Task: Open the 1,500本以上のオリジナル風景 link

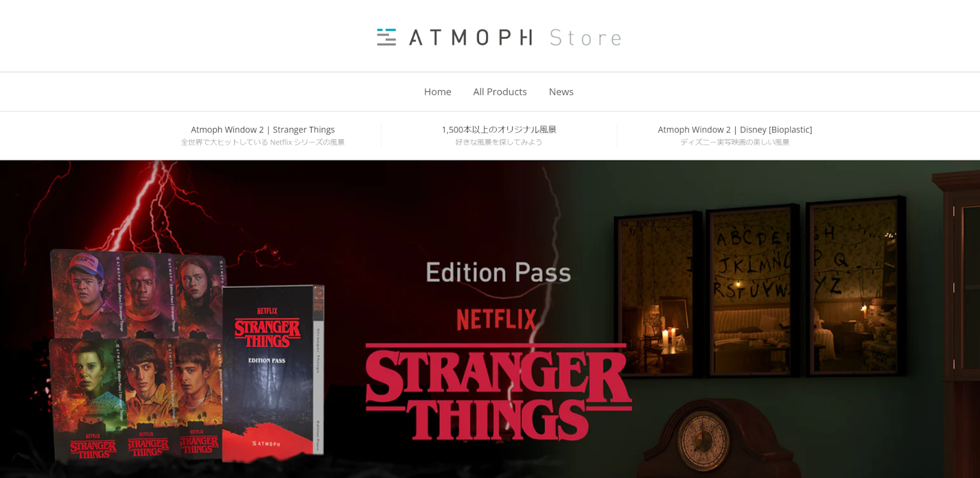Action: (499, 130)
